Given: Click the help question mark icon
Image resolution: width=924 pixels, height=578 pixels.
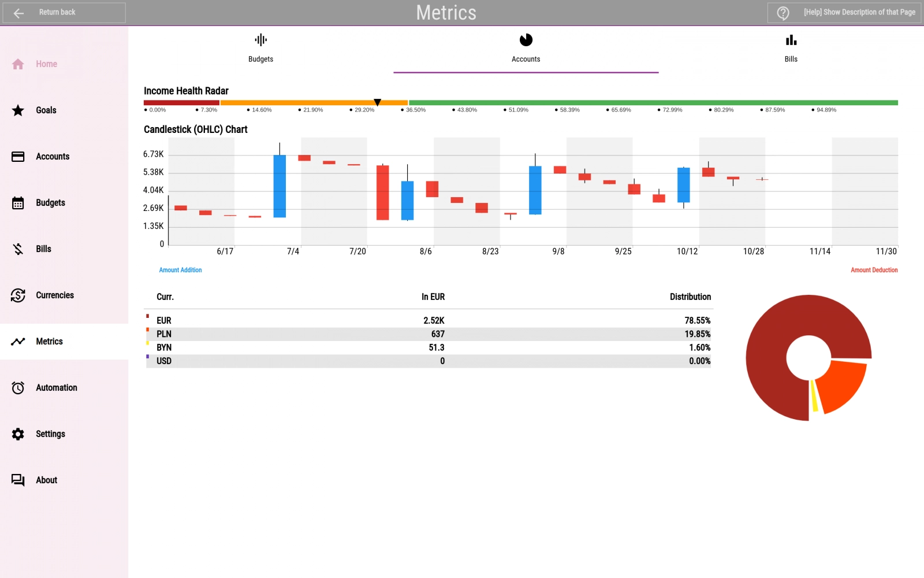Looking at the screenshot, I should [x=783, y=13].
